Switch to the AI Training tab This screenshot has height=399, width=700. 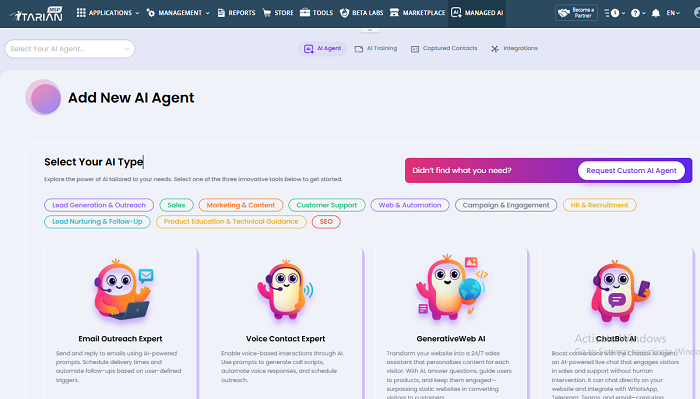[x=375, y=48]
